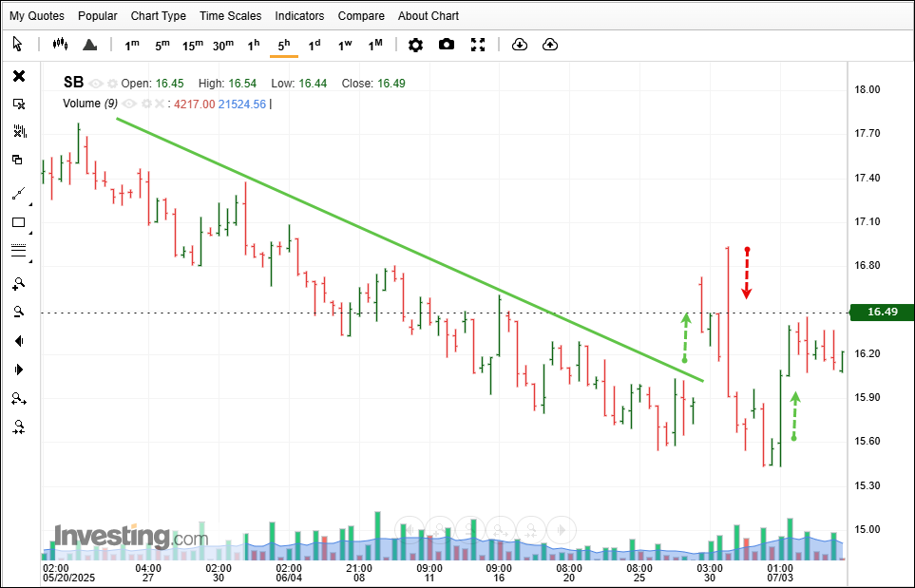Click the volume average value 21524.56
Screen dimensions: 915x588
pyautogui.click(x=242, y=104)
